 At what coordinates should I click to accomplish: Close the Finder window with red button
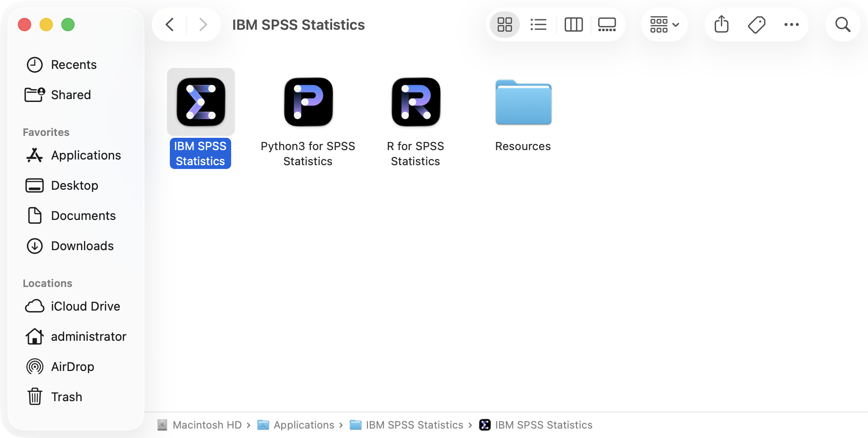(x=25, y=25)
